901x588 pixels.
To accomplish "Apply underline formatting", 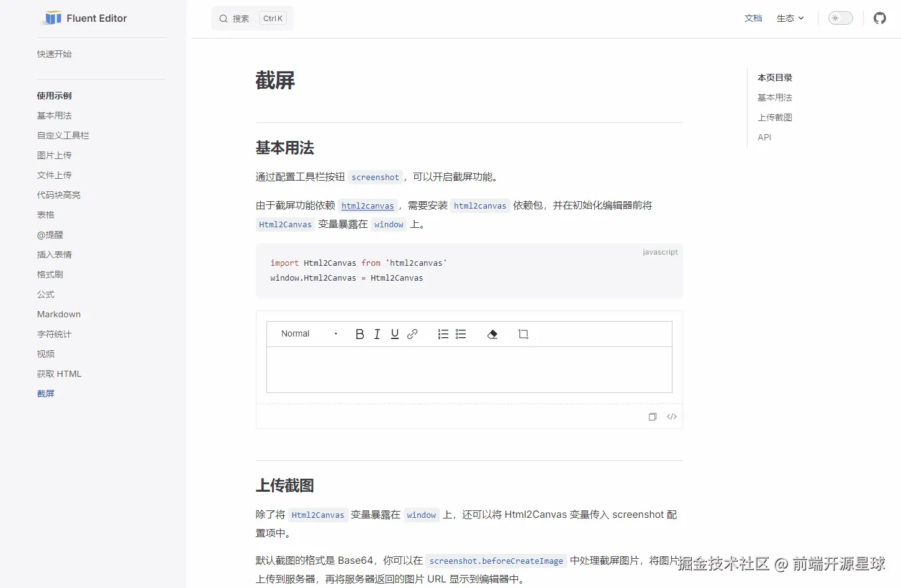I will pos(395,334).
